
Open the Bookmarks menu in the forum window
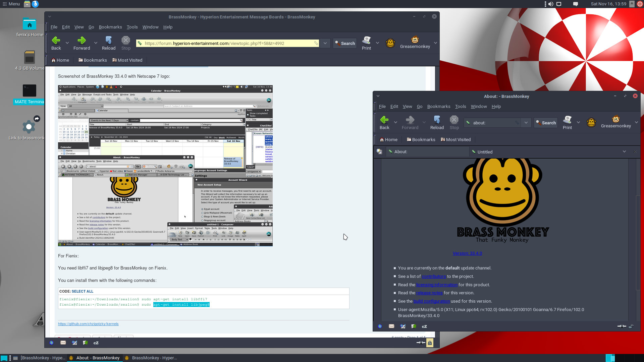pyautogui.click(x=110, y=27)
